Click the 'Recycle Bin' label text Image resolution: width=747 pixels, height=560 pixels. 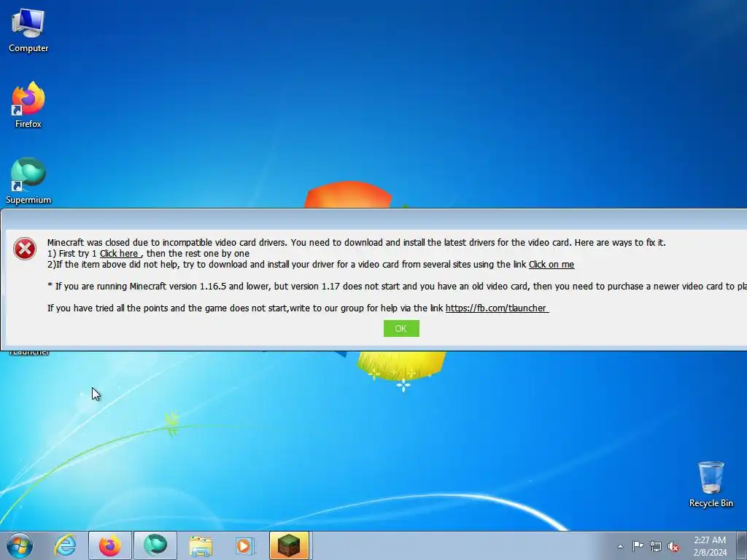pos(711,503)
